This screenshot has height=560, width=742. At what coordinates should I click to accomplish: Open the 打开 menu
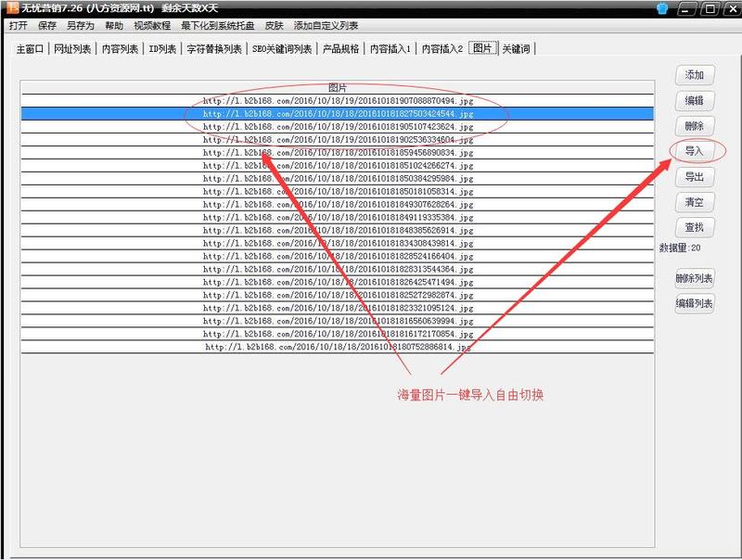pyautogui.click(x=19, y=26)
